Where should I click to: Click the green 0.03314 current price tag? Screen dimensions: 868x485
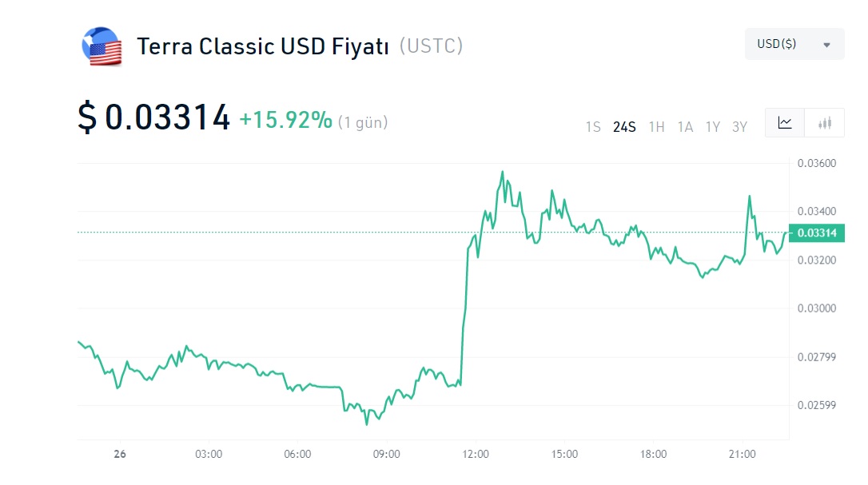817,233
